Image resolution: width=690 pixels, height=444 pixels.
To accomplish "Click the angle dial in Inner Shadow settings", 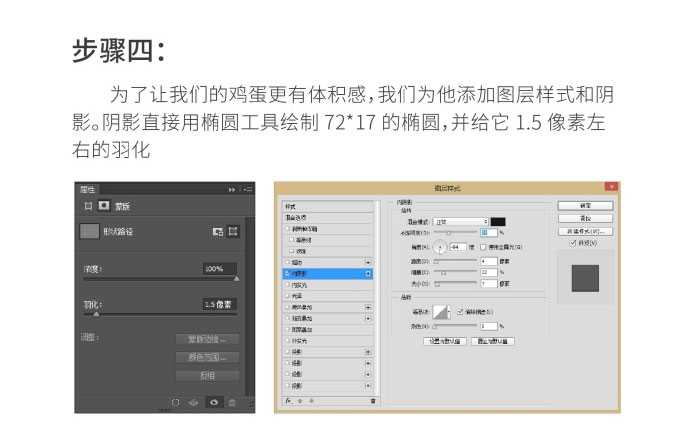I will tap(440, 247).
